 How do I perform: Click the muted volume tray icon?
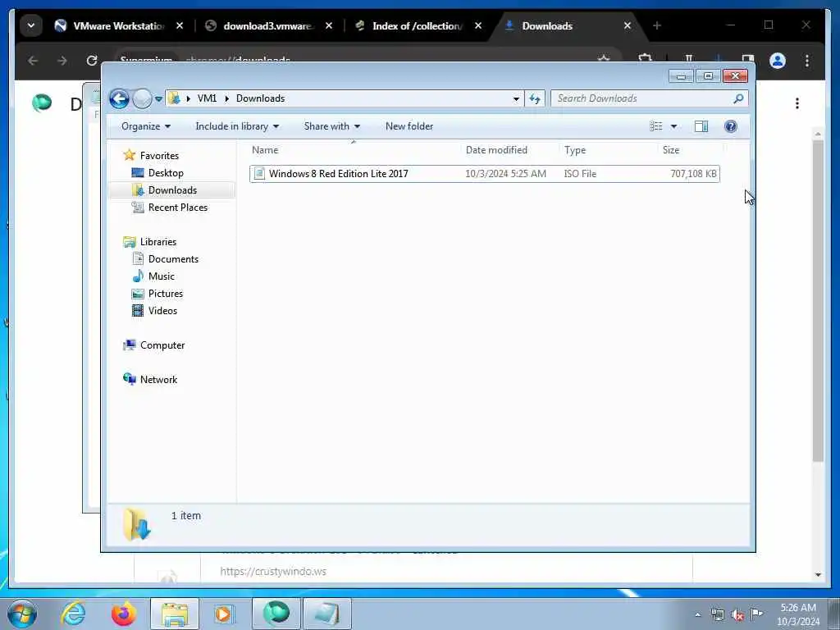pos(737,615)
